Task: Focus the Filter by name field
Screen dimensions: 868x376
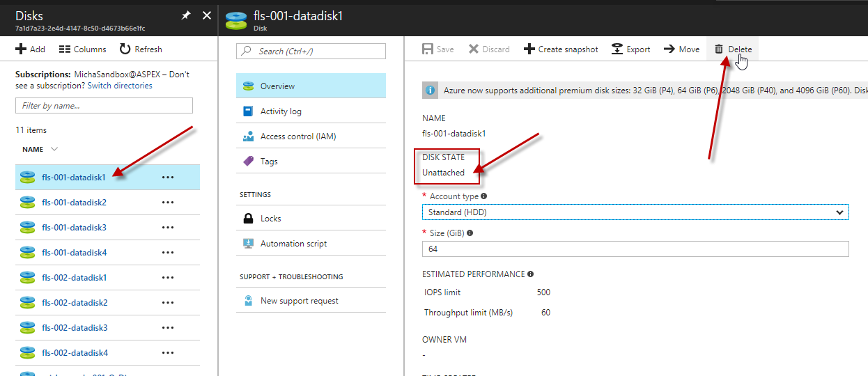Action: (x=104, y=106)
